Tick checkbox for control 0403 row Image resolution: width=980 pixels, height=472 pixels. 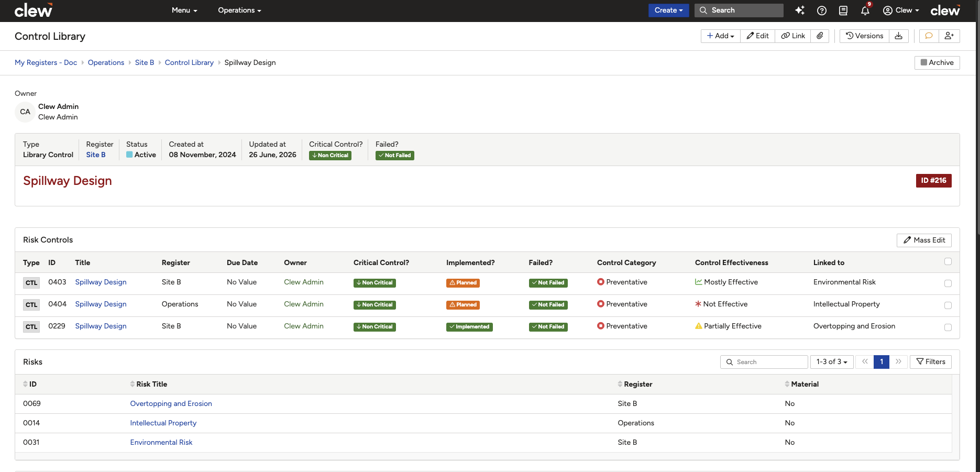click(948, 283)
